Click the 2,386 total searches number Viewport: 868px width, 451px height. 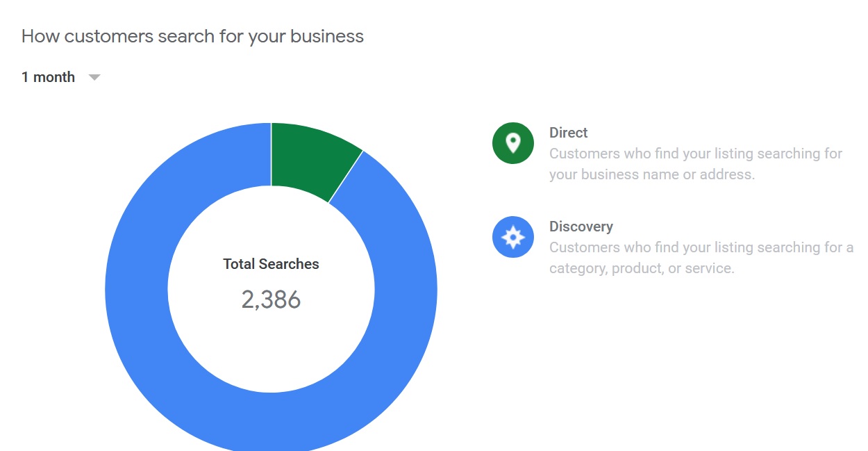pyautogui.click(x=271, y=300)
